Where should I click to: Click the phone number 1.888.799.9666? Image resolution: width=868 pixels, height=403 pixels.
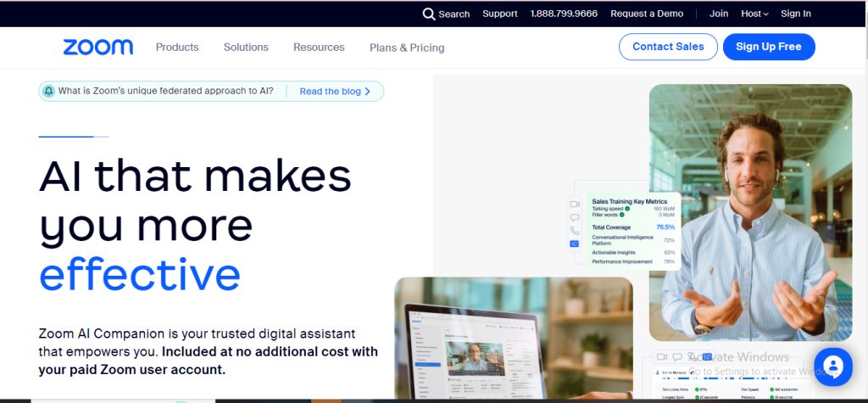(564, 14)
